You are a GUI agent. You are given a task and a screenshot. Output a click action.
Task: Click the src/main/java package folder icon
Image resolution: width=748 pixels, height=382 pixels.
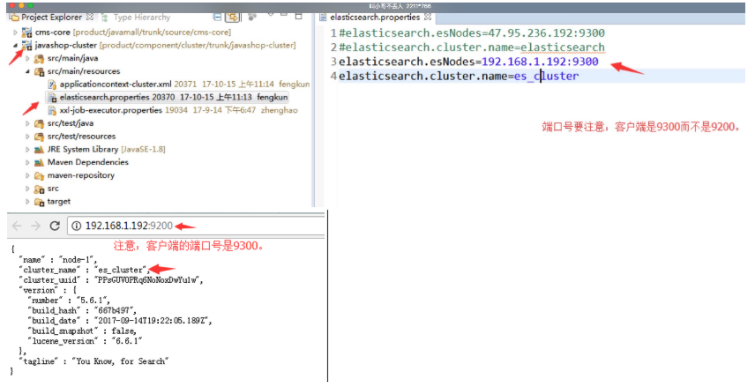click(x=39, y=58)
